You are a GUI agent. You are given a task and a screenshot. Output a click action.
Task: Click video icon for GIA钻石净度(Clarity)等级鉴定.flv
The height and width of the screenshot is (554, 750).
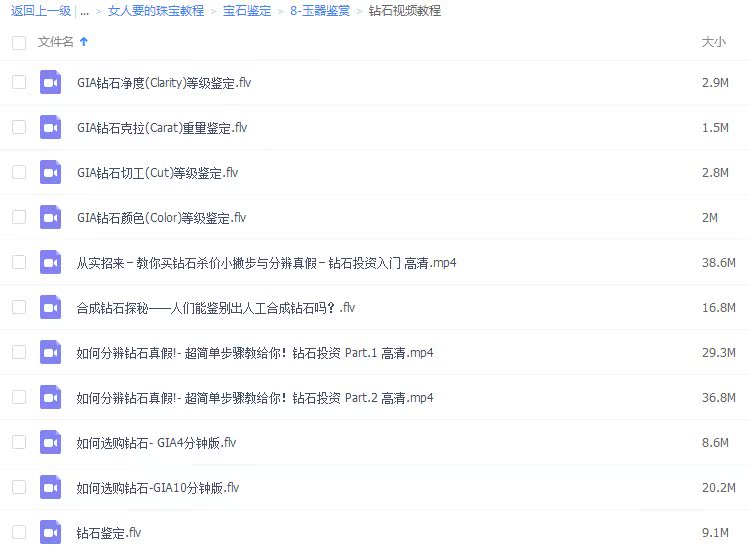pos(50,82)
